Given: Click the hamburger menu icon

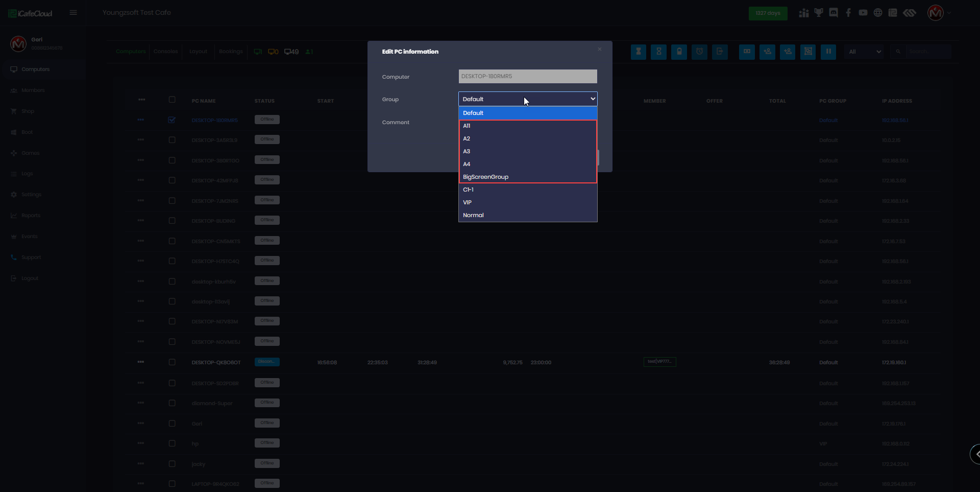Looking at the screenshot, I should pyautogui.click(x=73, y=13).
